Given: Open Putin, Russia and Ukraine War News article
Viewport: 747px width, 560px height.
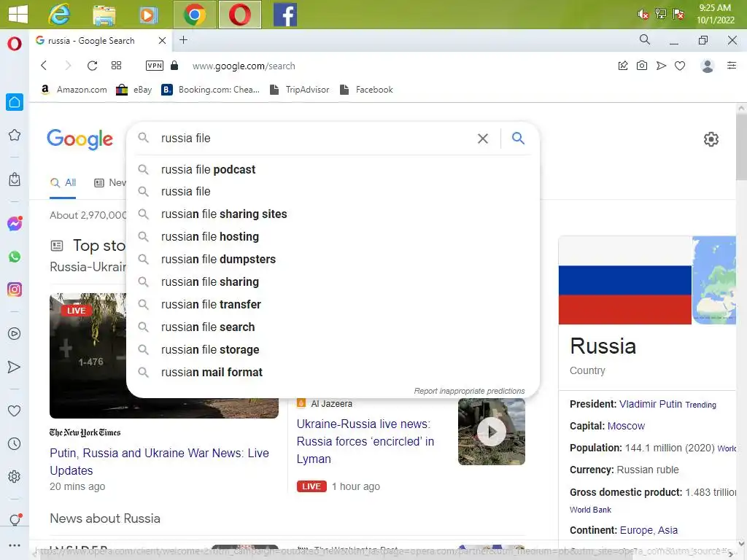Looking at the screenshot, I should coord(159,462).
